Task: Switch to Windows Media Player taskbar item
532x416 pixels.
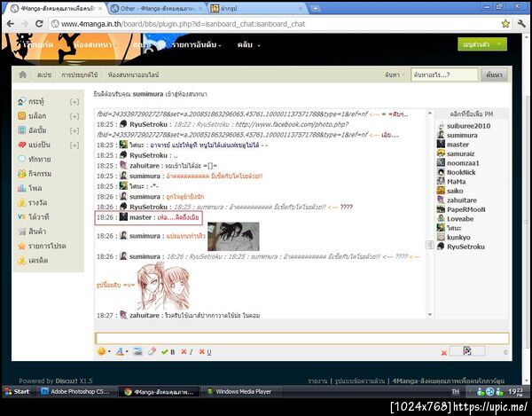Action: pyautogui.click(x=239, y=391)
